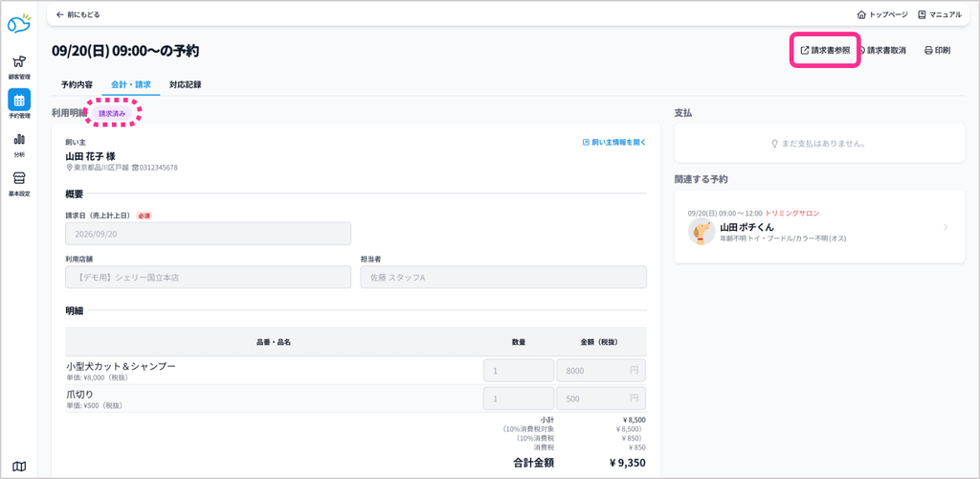The width and height of the screenshot is (980, 479).
Task: Open the 分析 chart icon
Action: coord(19,145)
